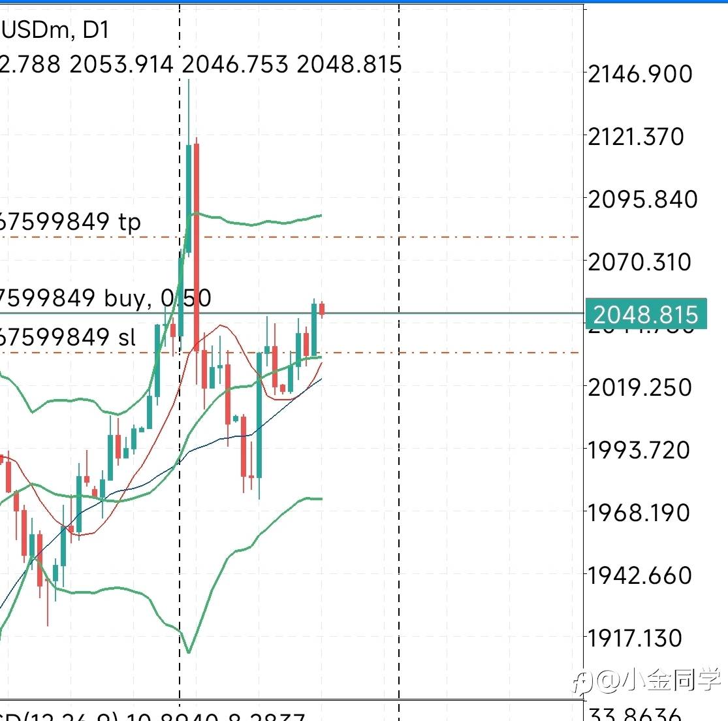Screen dimensions: 728x721
Task: Click the USDm, D1 symbol title
Action: click(55, 29)
